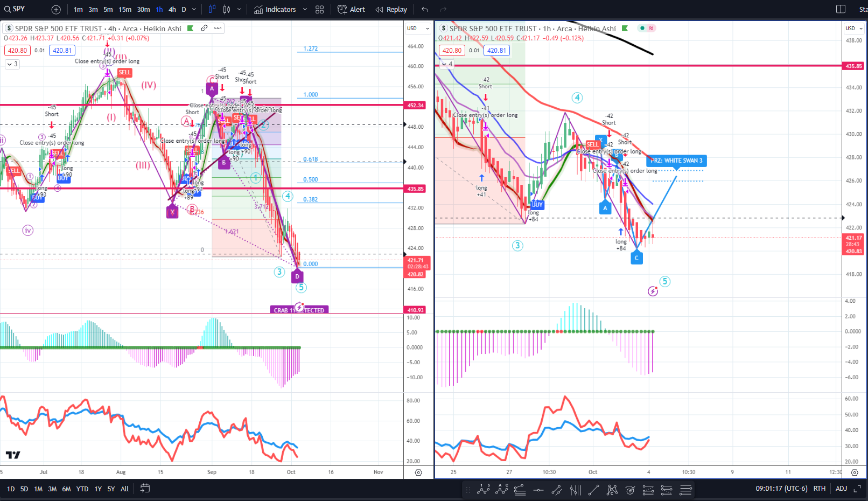Select the 1h timeframe
Viewport: 868px width, 501px height.
click(x=159, y=9)
